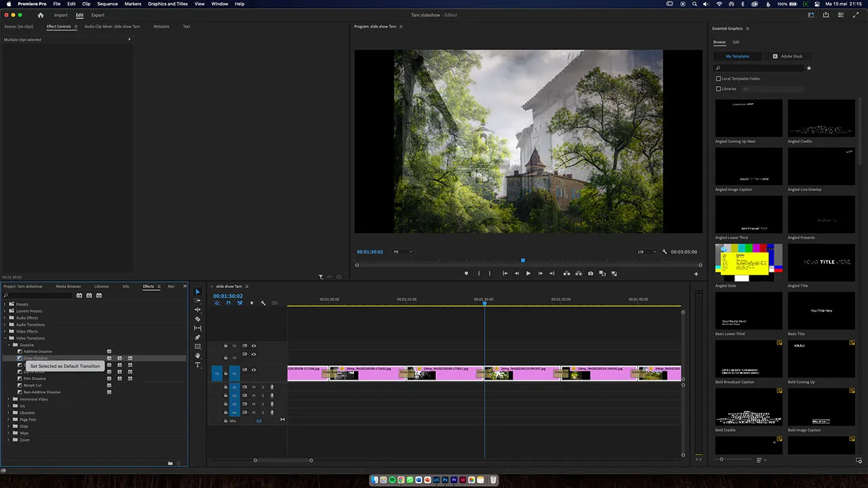Choose the Pen tool
Image resolution: width=868 pixels, height=488 pixels.
[x=197, y=337]
